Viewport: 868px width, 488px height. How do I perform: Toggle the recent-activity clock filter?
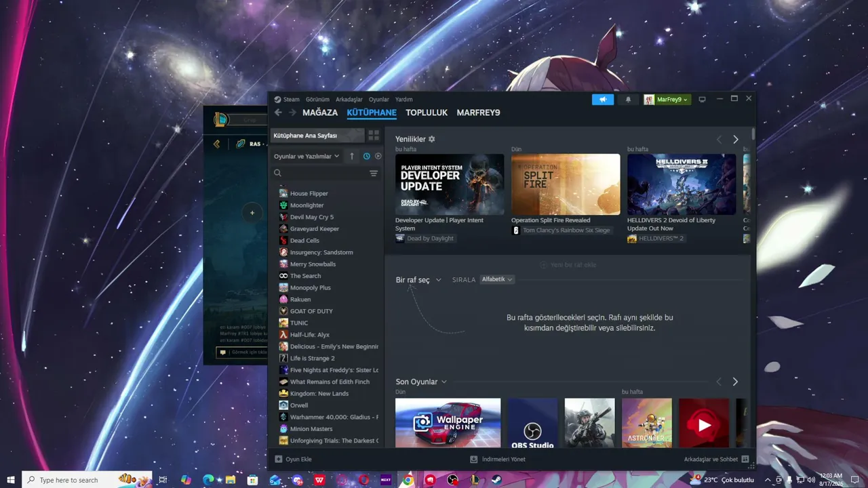click(x=366, y=156)
